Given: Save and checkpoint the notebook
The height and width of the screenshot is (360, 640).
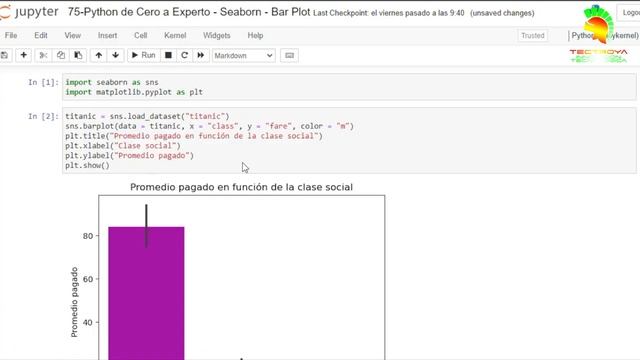Looking at the screenshot, I should tap(4, 55).
